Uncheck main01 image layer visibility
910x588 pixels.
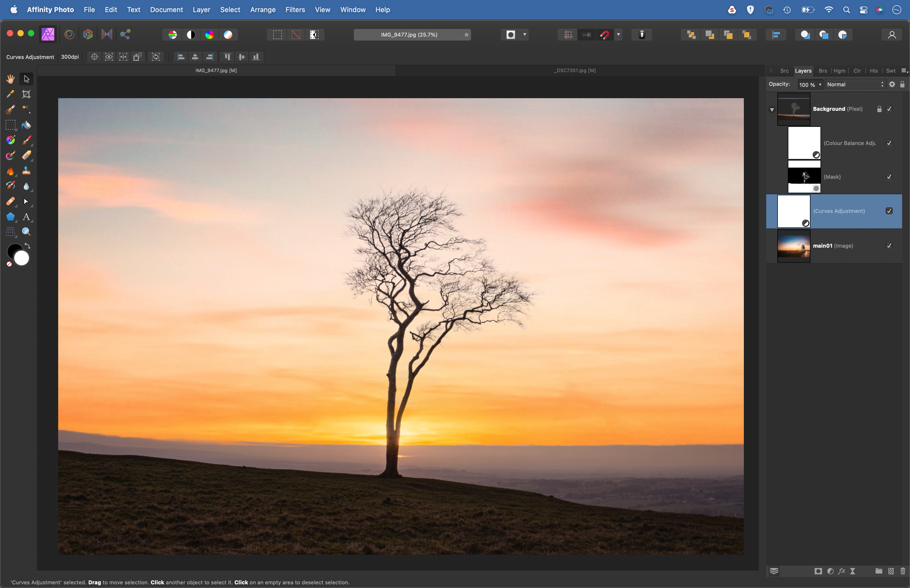[x=889, y=246]
